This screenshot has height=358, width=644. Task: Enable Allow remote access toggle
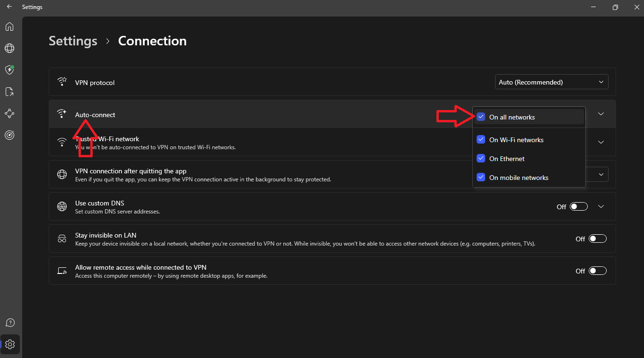click(x=597, y=271)
